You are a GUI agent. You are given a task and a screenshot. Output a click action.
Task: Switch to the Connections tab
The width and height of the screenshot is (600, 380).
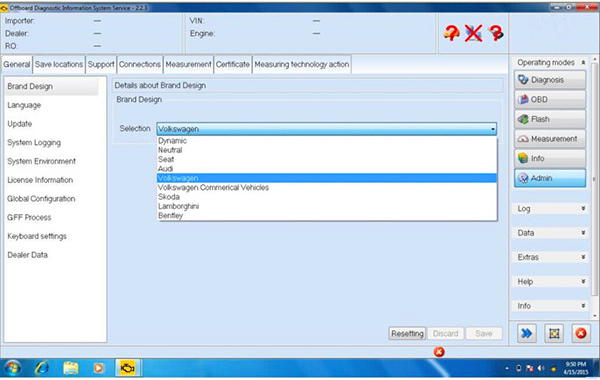point(140,64)
